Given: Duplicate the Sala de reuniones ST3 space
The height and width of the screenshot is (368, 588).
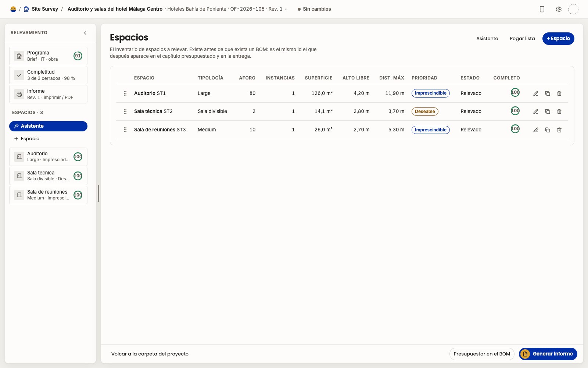Looking at the screenshot, I should tap(548, 130).
